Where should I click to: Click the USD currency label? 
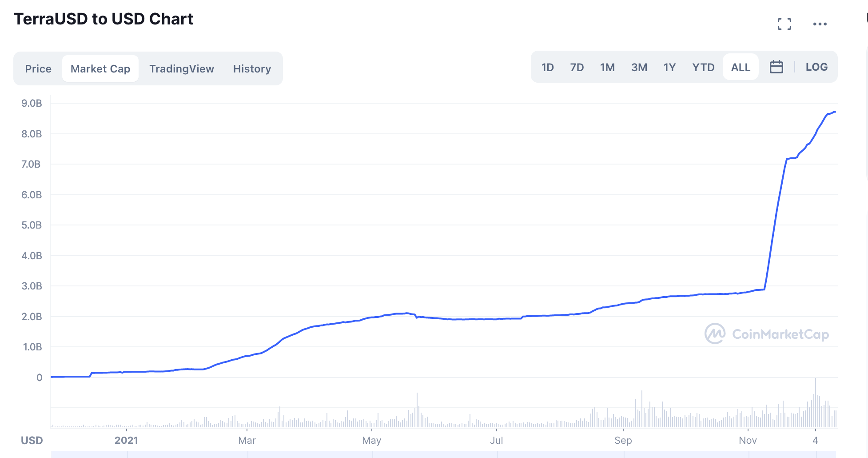click(x=32, y=440)
